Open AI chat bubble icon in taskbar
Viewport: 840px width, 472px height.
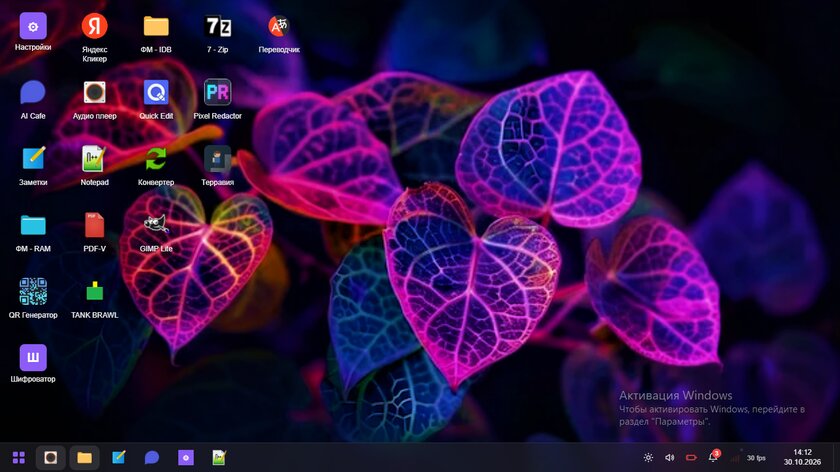(152, 458)
